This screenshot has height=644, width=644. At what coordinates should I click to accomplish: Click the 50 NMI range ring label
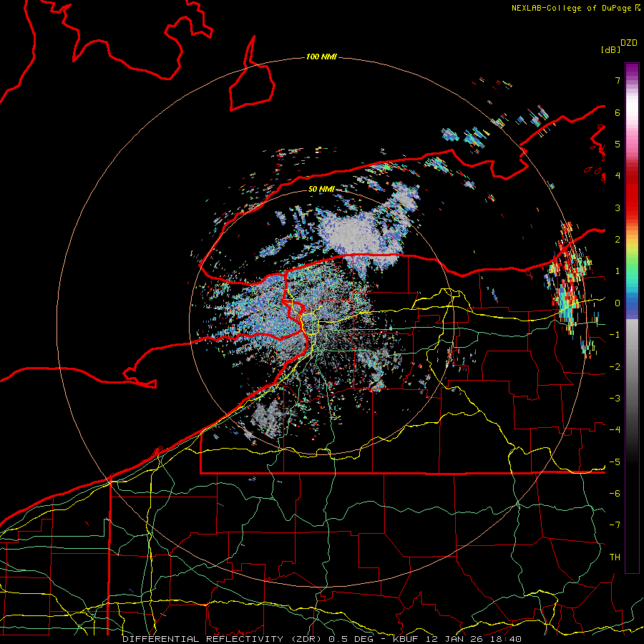point(321,189)
